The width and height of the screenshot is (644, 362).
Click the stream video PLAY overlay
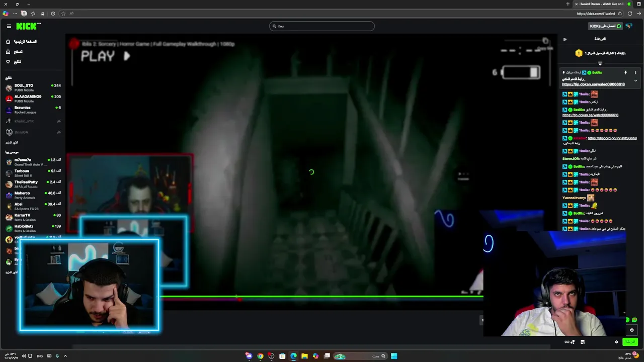click(105, 56)
